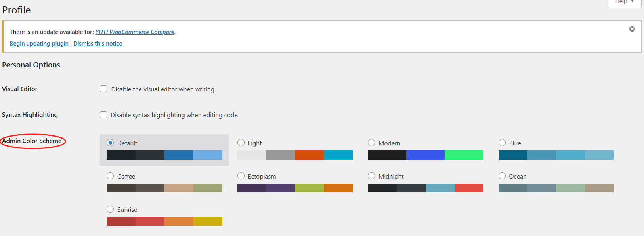Image resolution: width=644 pixels, height=236 pixels.
Task: Select the Default color scheme radio
Action: (x=110, y=143)
